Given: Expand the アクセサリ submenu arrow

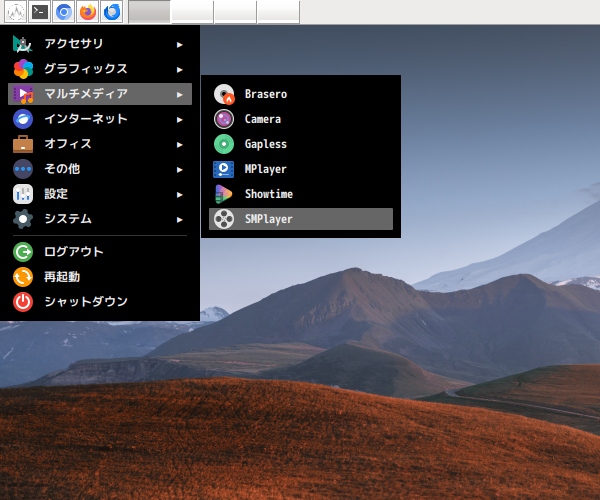Looking at the screenshot, I should click(x=179, y=45).
